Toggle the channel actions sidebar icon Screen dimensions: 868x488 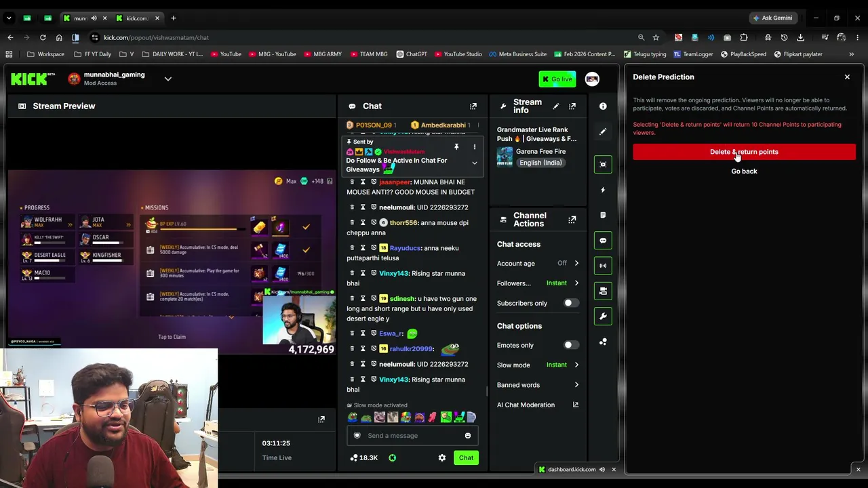point(603,291)
